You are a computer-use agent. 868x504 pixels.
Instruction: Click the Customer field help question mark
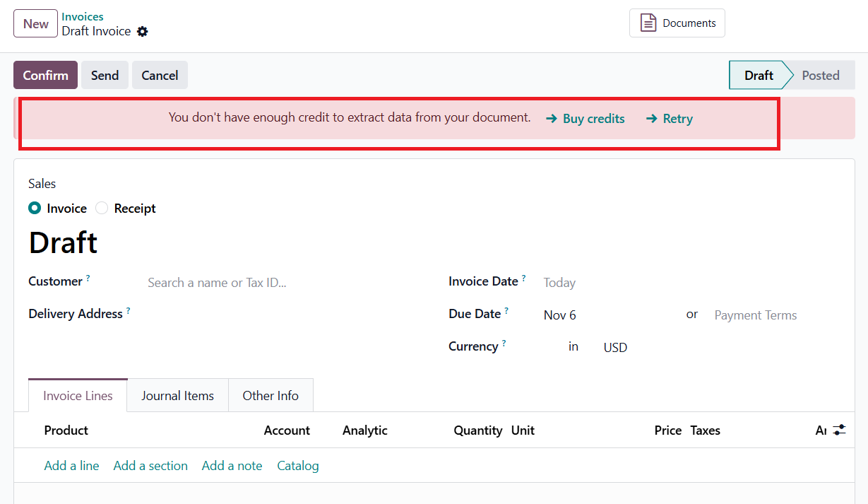[x=88, y=279]
